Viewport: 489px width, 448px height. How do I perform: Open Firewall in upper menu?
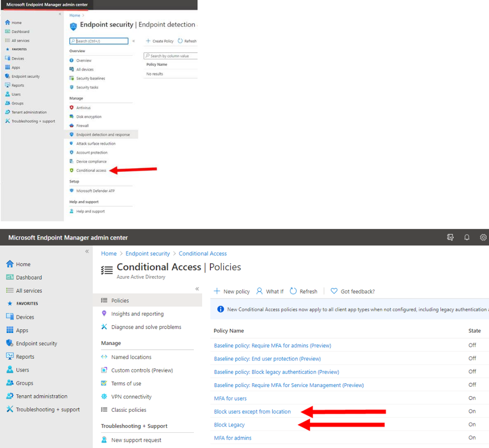click(79, 126)
